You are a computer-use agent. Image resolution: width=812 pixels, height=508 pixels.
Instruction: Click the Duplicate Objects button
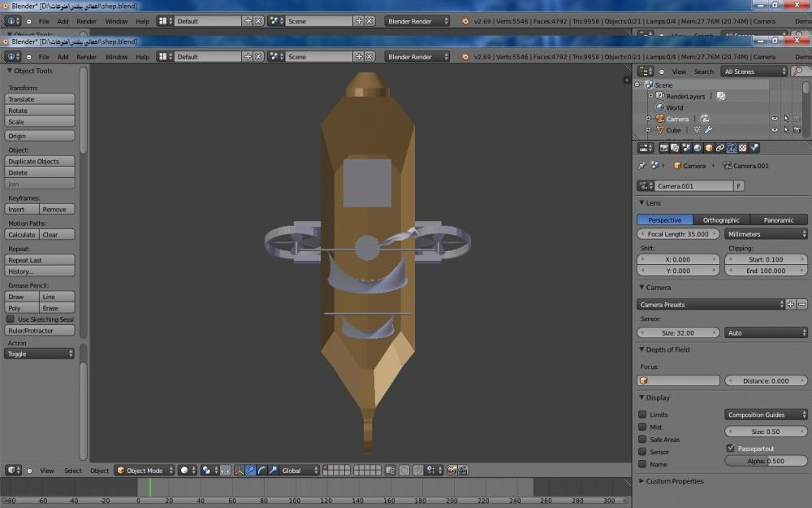pos(39,161)
